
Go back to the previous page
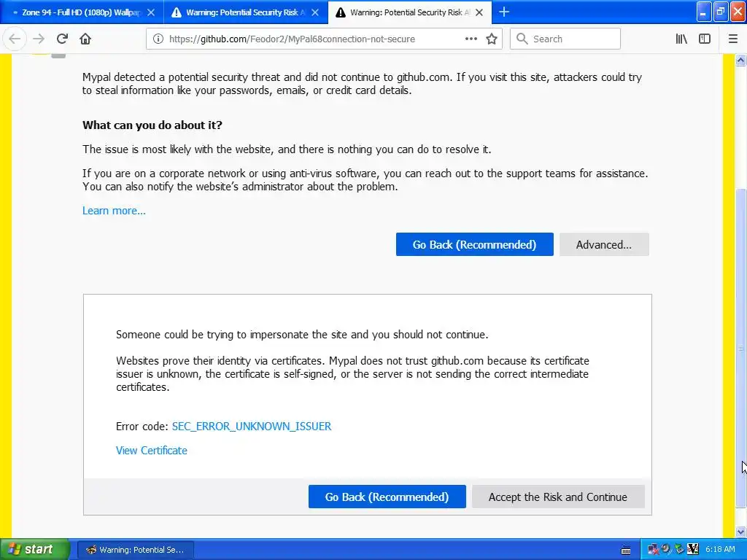tap(15, 39)
